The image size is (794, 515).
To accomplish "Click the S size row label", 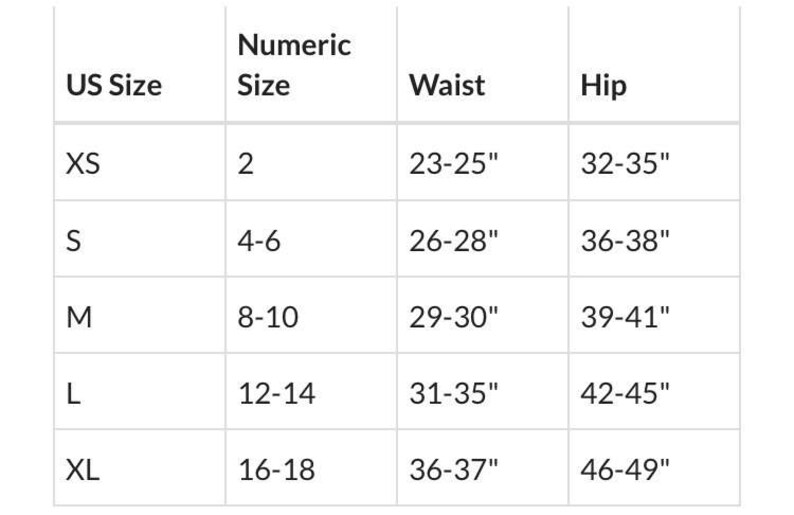I will coord(73,241).
